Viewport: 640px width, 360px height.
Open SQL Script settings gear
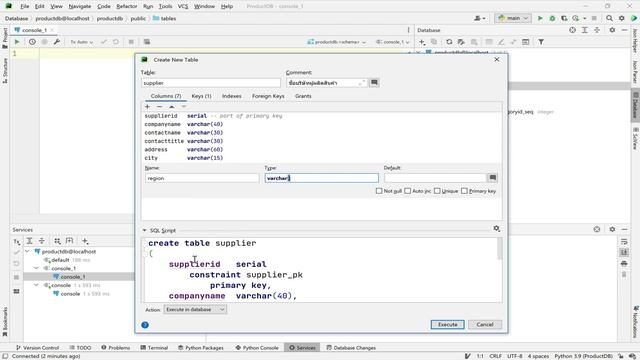pos(496,229)
